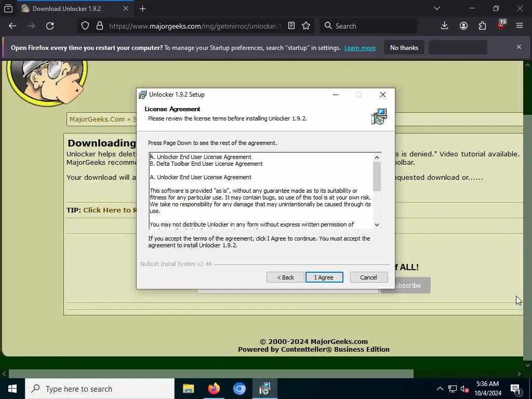
Task: Click the Type here to search box
Action: click(x=100, y=389)
